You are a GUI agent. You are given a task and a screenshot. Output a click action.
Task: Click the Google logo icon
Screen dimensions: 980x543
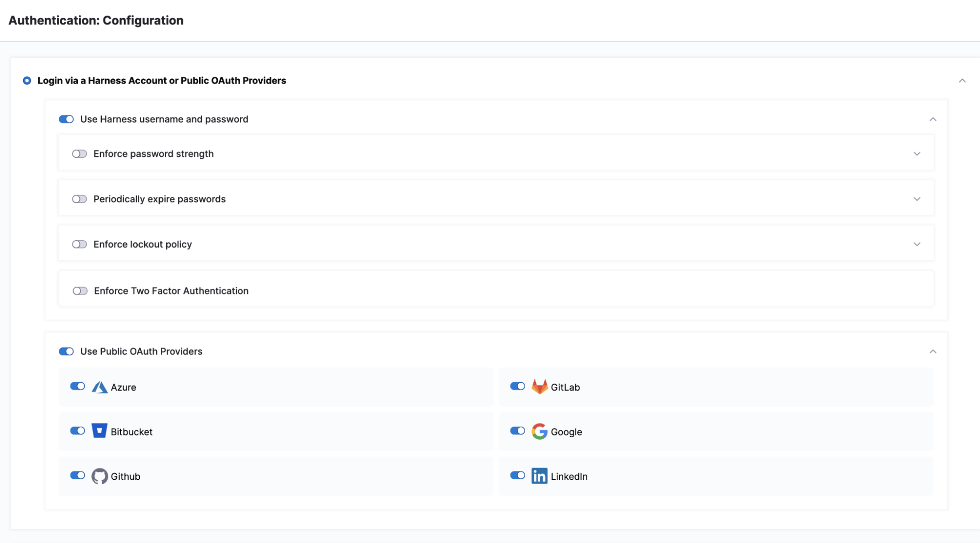click(539, 431)
